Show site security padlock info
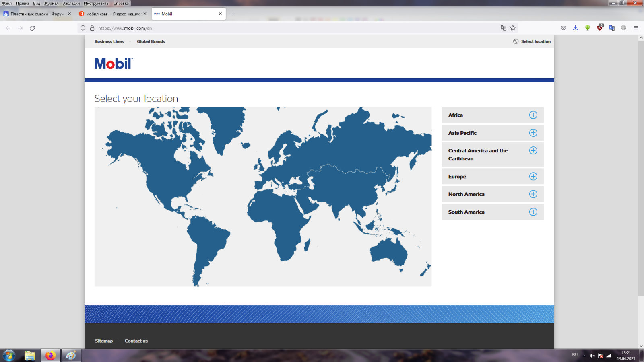Viewport: 644px width, 362px height. pos(92,28)
